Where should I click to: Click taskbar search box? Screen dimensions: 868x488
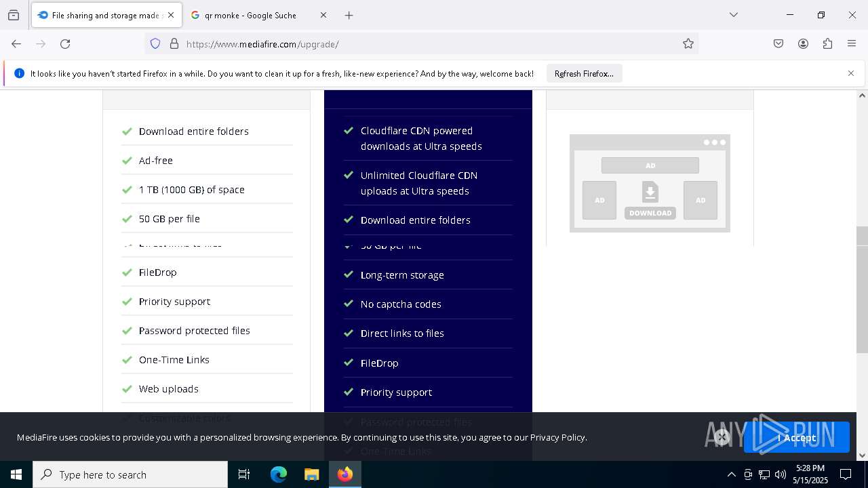point(130,474)
